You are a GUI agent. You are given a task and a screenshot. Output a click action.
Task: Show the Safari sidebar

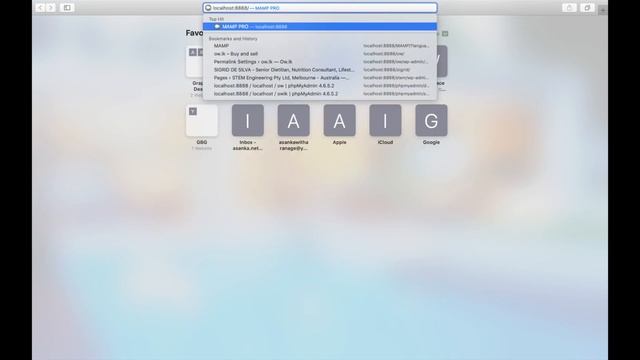(x=67, y=7)
